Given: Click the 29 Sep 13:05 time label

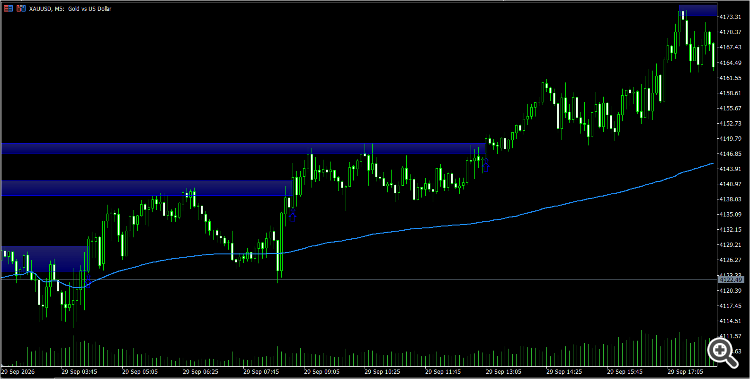Looking at the screenshot, I should [505, 371].
